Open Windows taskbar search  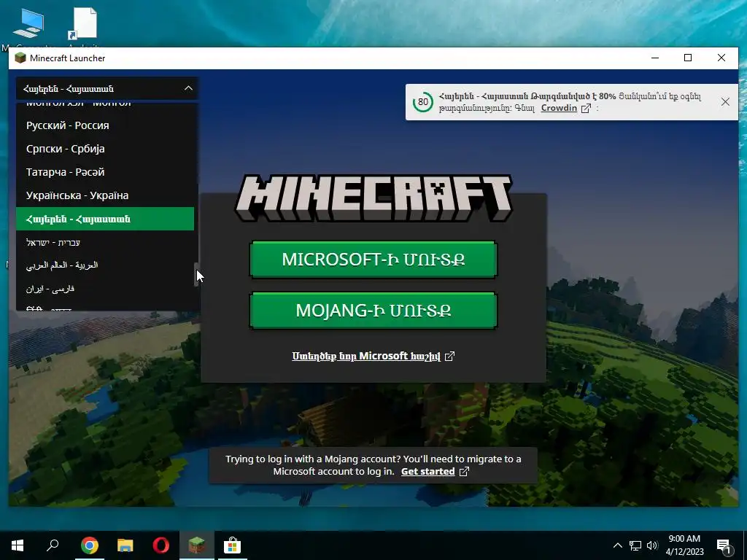point(53,545)
